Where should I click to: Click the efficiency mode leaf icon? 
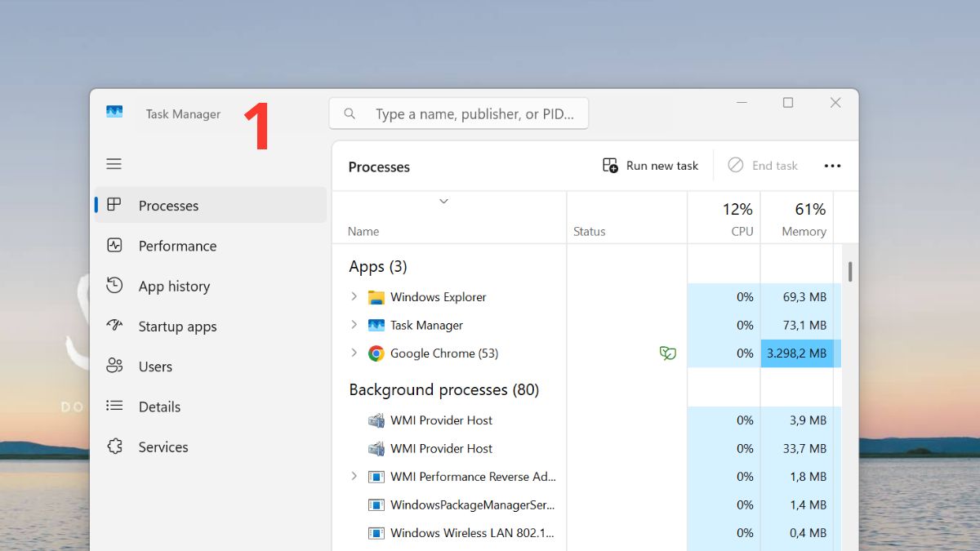coord(668,353)
